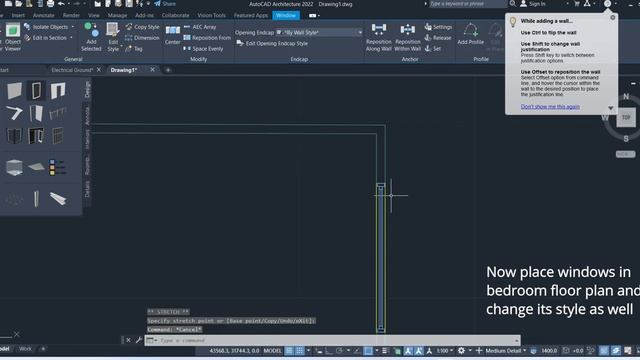Toggle annotation visibility icon
The image size is (640, 360).
point(408,351)
